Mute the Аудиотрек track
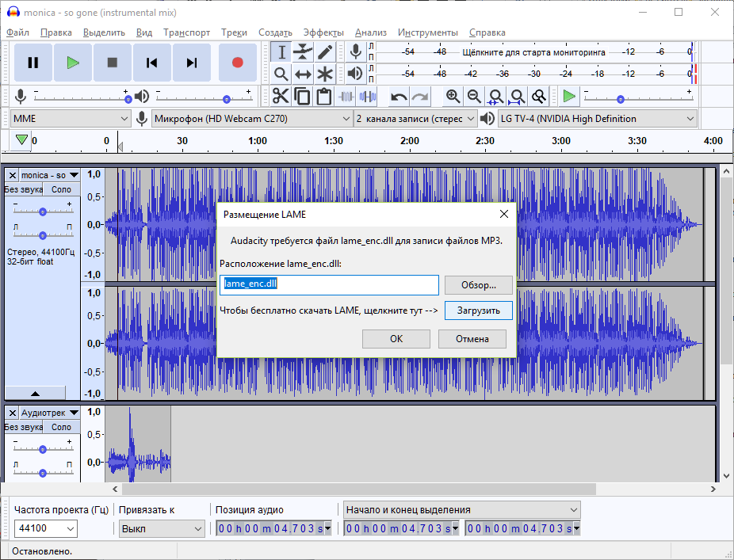This screenshot has height=560, width=734. [24, 427]
